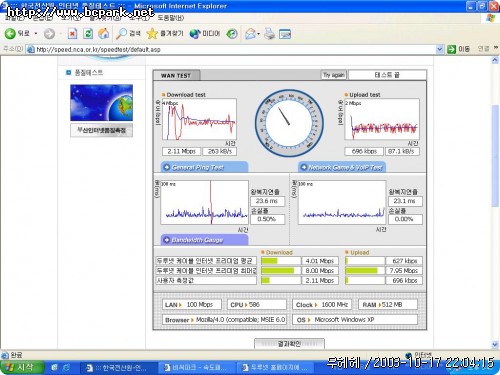
Task: Click the IE Forward arrow button
Action: tap(49, 34)
